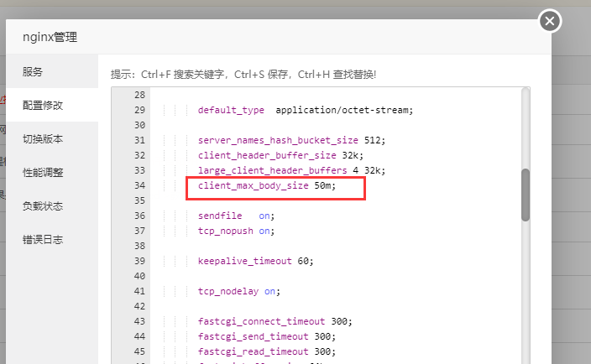Click line number 39 in the gutter
591x364 pixels.
pyautogui.click(x=140, y=261)
